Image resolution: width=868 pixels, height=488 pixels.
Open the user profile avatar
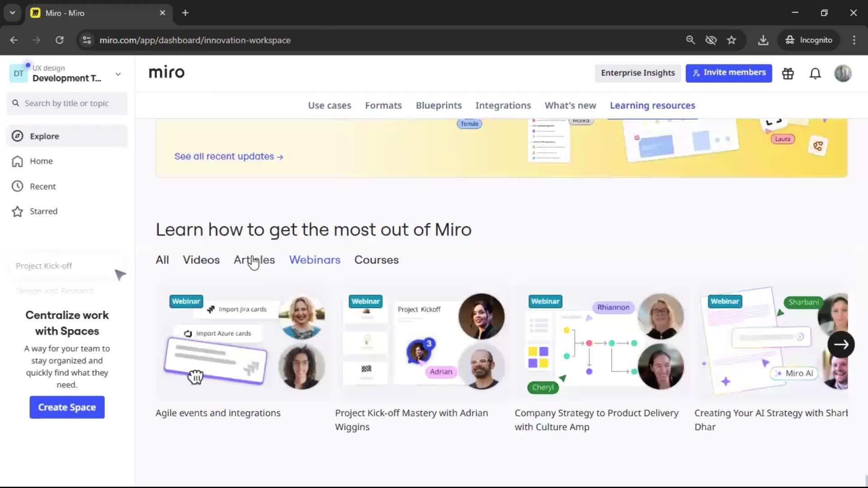pos(843,73)
